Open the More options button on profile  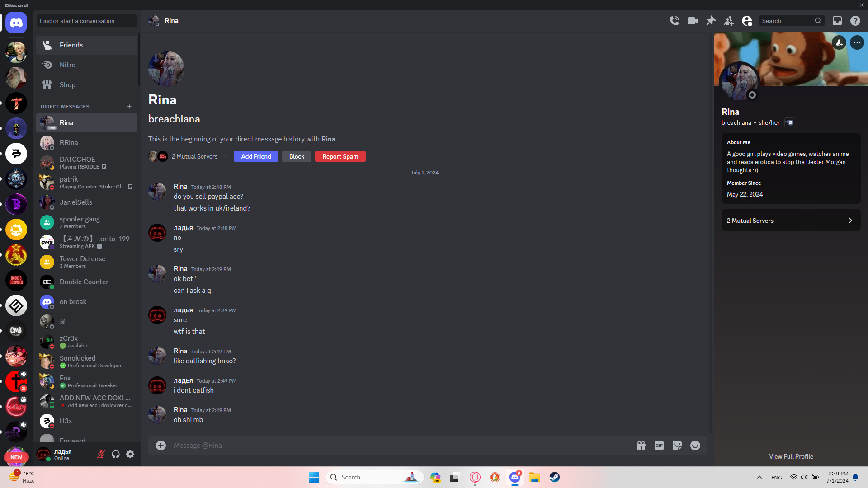coord(857,42)
